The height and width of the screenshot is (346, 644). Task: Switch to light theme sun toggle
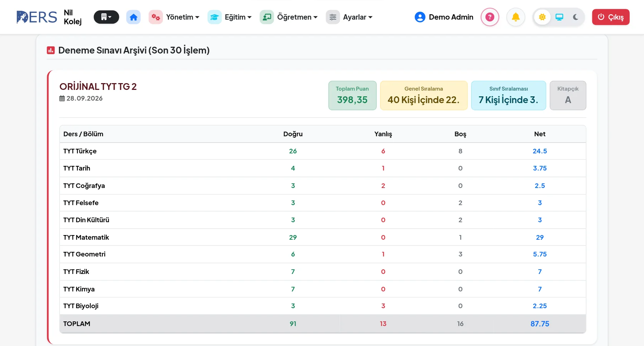[542, 17]
